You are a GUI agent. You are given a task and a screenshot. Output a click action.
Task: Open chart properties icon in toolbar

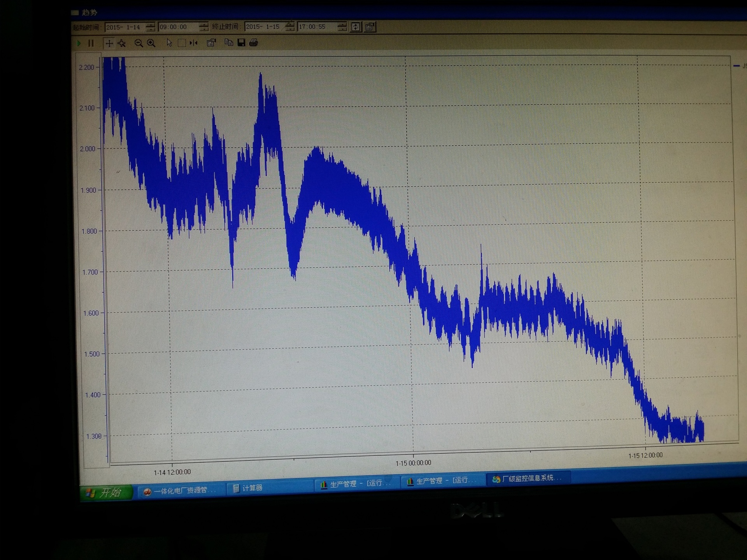coord(211,43)
